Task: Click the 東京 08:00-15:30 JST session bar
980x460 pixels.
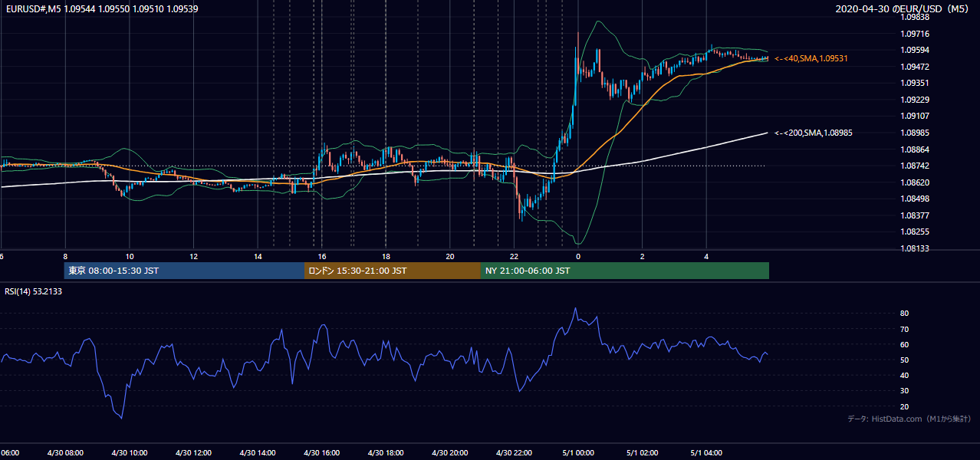Action: point(184,271)
